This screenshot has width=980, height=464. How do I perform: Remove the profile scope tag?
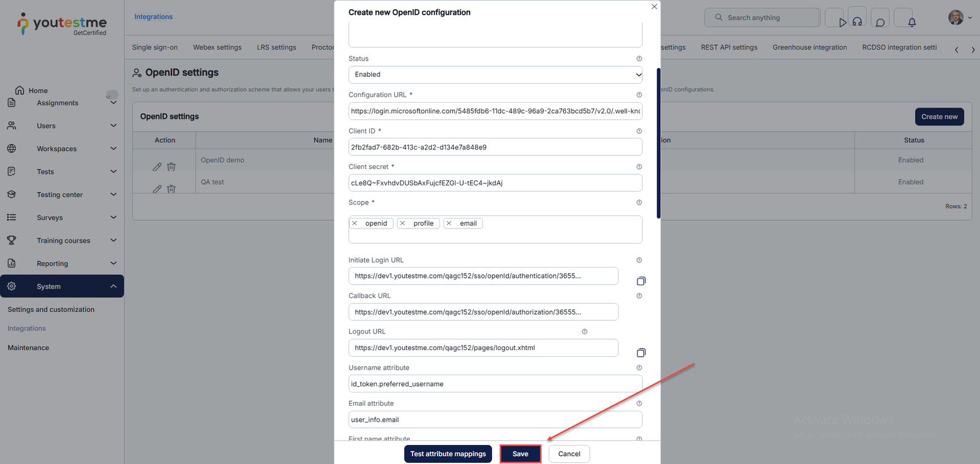[402, 223]
